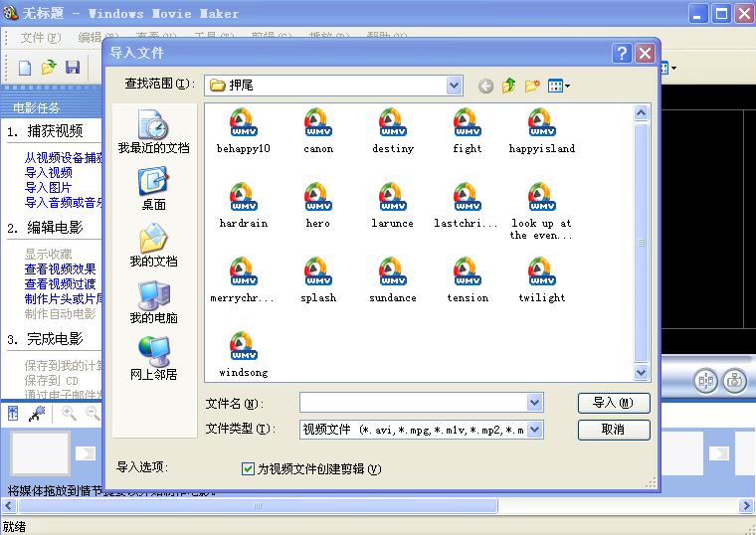Click timeline horizontal scroll left arrow
756x535 pixels.
tap(9, 505)
